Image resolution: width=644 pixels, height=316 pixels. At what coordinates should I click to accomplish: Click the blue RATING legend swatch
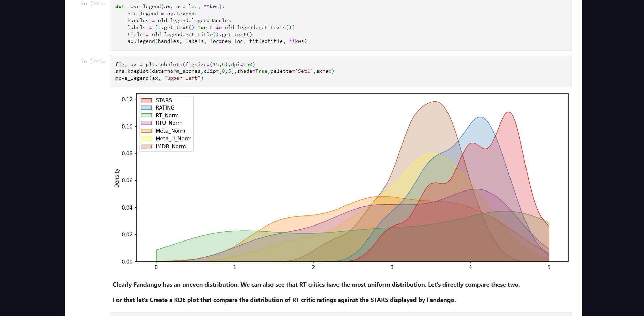146,108
